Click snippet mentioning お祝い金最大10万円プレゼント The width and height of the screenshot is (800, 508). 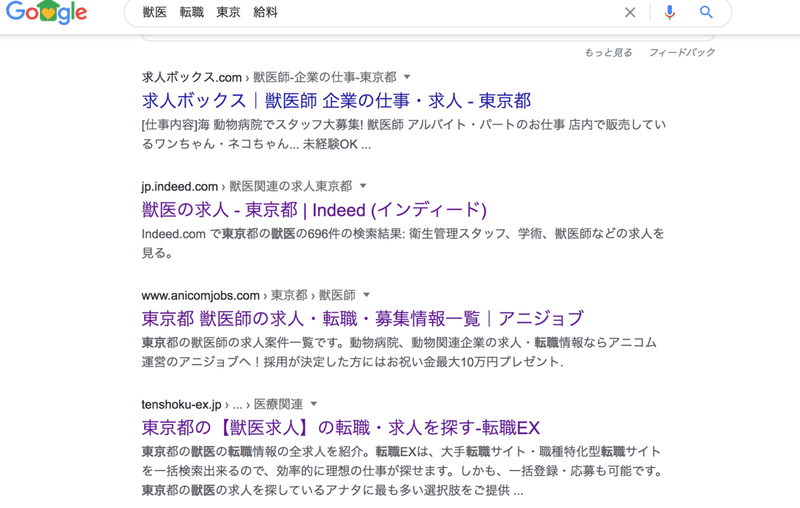click(x=399, y=352)
